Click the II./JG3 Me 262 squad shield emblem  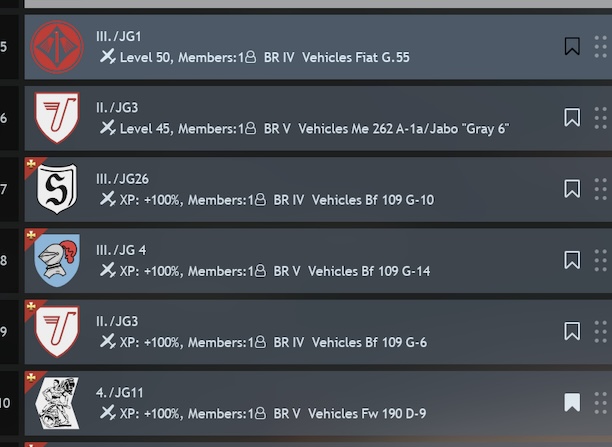pyautogui.click(x=57, y=118)
